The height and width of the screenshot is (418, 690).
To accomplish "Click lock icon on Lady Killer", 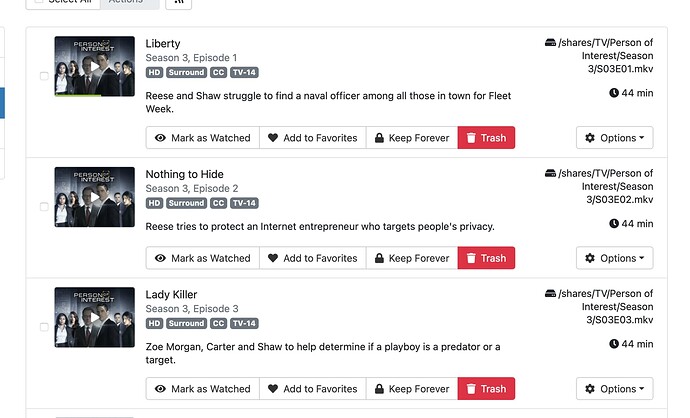I will [379, 389].
